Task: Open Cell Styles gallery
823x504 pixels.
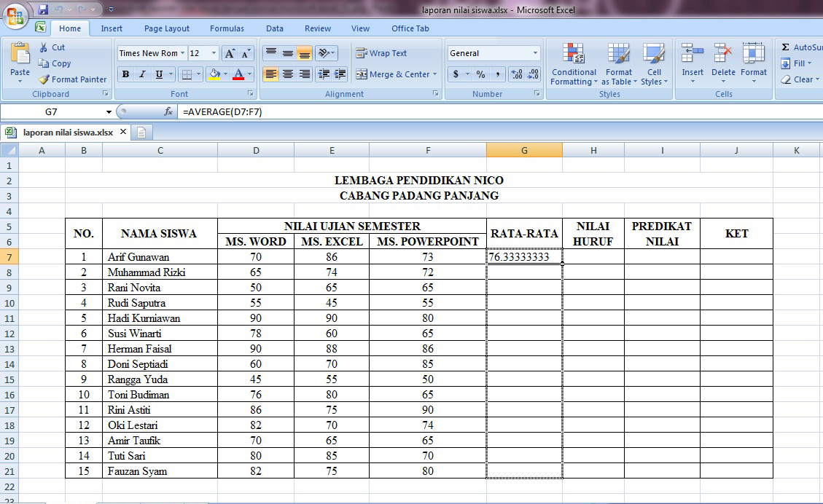Action: click(x=654, y=64)
